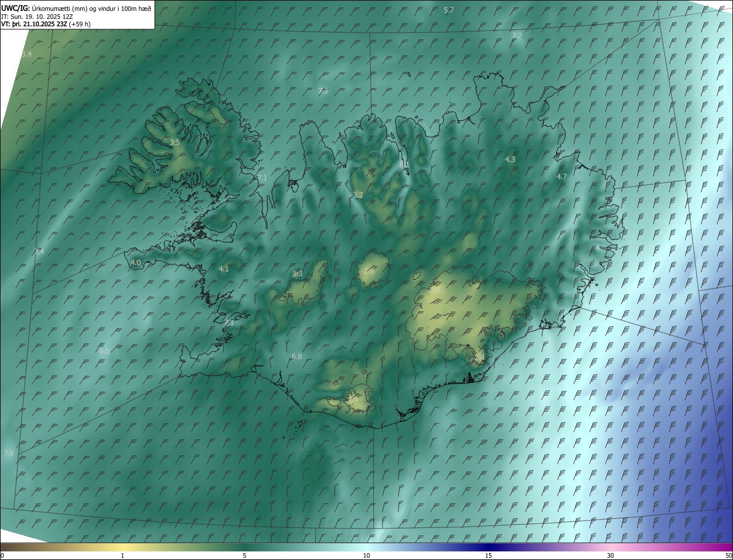Click the 3.2 value label on the map
This screenshot has width=733, height=560.
point(358,195)
